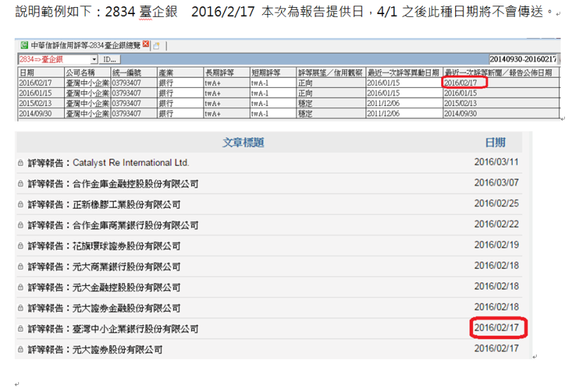Click the green icon on 中華信評信用評等 tab
The image size is (576, 392).
pos(25,45)
